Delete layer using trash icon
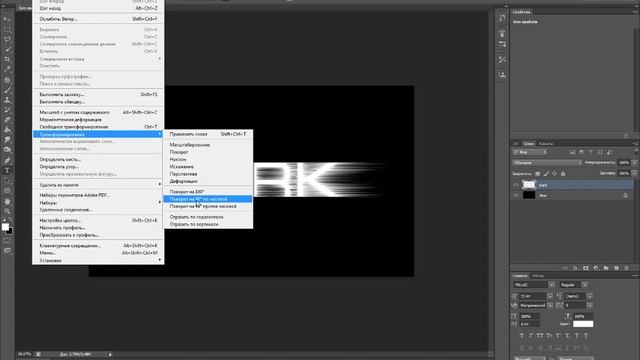640x360 pixels. click(x=627, y=268)
